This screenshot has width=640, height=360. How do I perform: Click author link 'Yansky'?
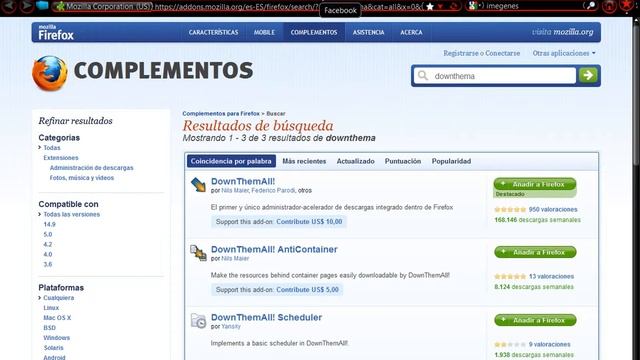coord(231,327)
